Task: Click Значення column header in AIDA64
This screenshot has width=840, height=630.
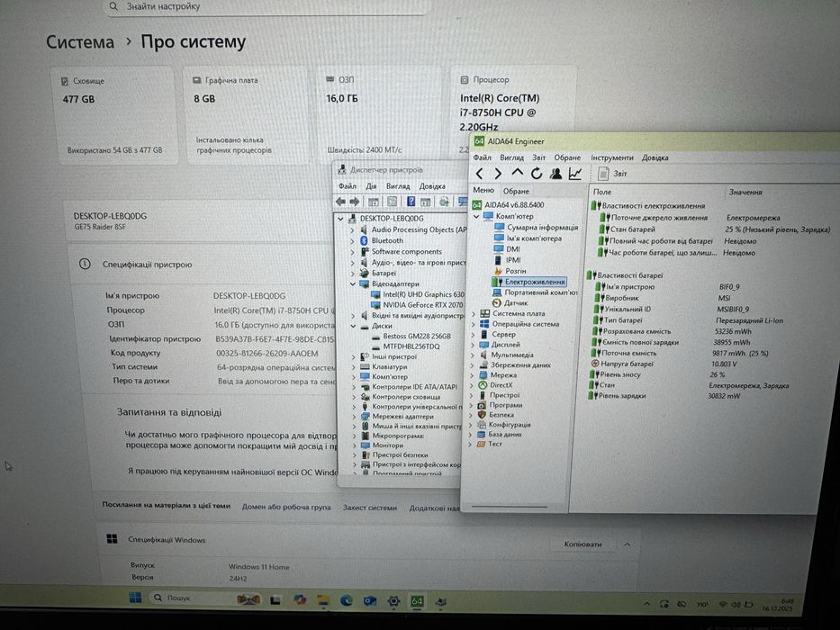Action: pyautogui.click(x=745, y=192)
